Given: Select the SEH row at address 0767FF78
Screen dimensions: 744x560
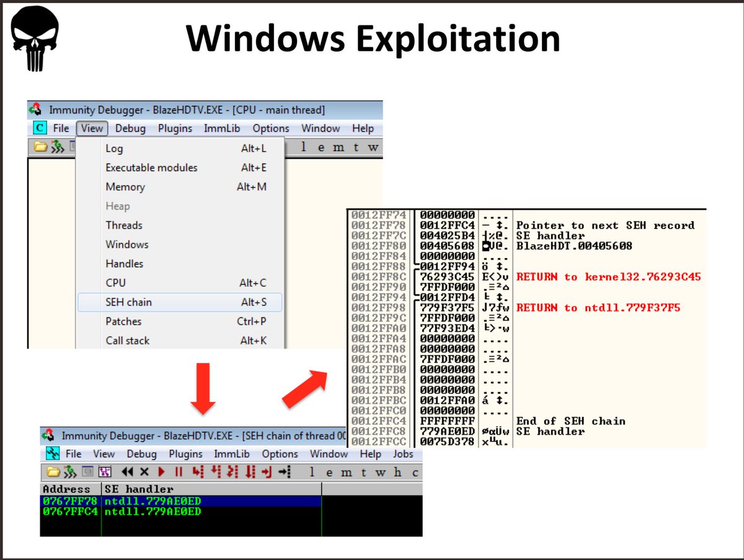Looking at the screenshot, I should tap(181, 501).
